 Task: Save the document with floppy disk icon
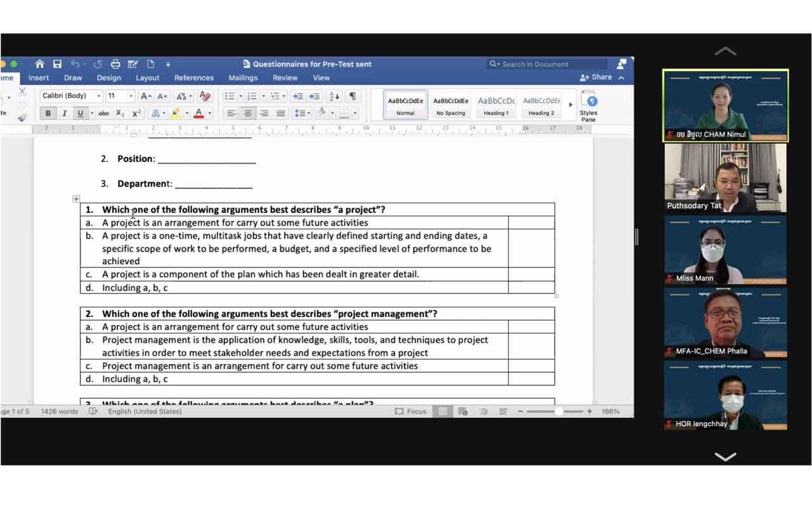(x=58, y=64)
